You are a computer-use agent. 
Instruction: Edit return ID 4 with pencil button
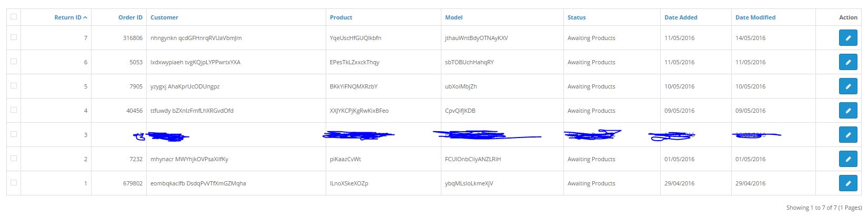pyautogui.click(x=848, y=111)
